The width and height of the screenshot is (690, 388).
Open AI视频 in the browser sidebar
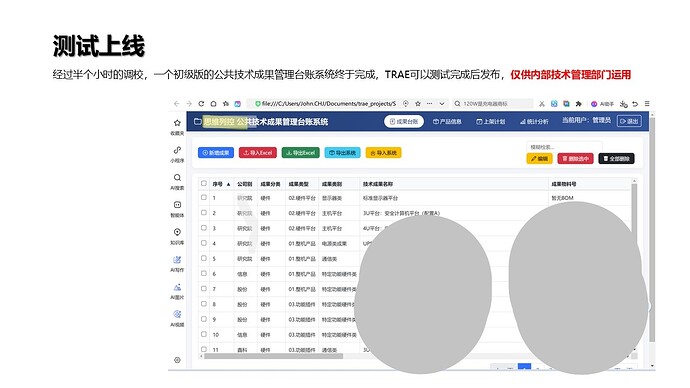(x=177, y=318)
